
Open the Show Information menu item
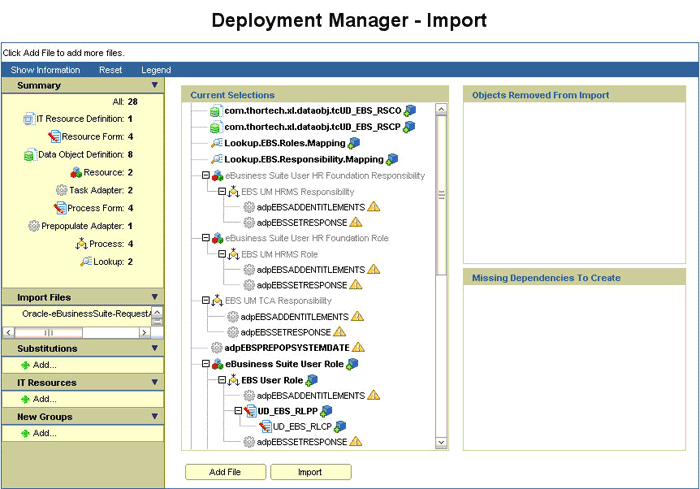point(45,70)
